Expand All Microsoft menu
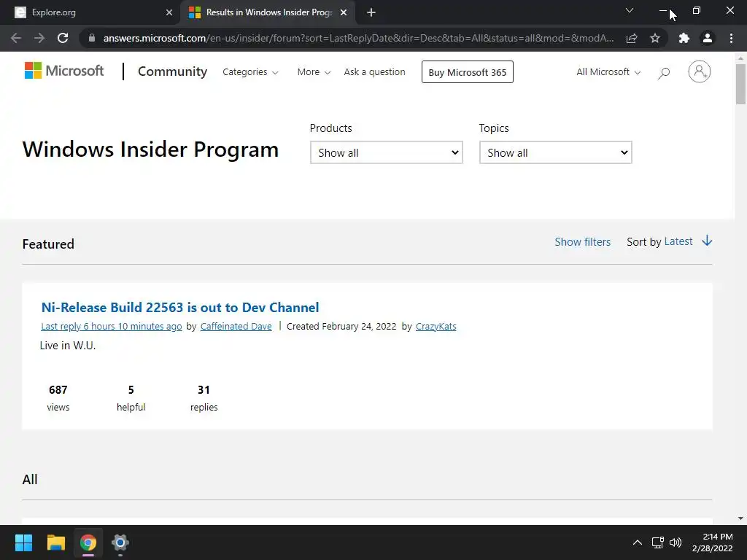Image resolution: width=747 pixels, height=560 pixels. click(608, 72)
